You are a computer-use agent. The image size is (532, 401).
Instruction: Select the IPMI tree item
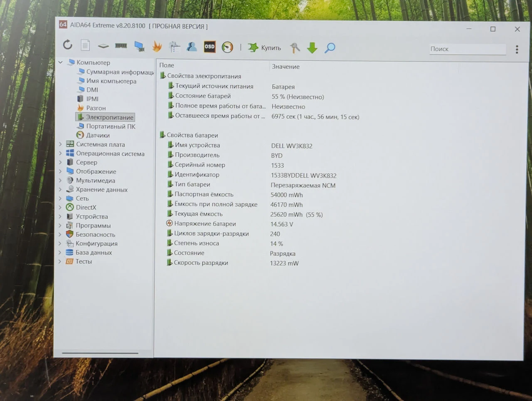pos(88,99)
